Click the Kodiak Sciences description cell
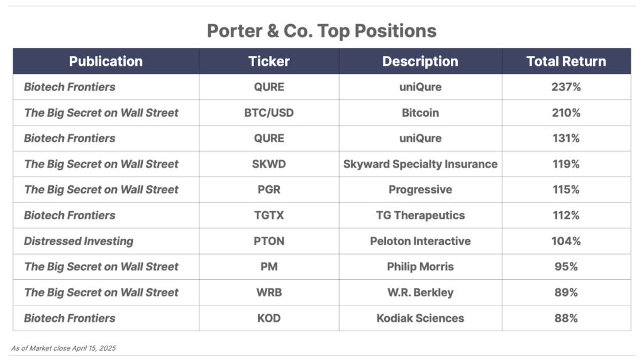 click(420, 318)
